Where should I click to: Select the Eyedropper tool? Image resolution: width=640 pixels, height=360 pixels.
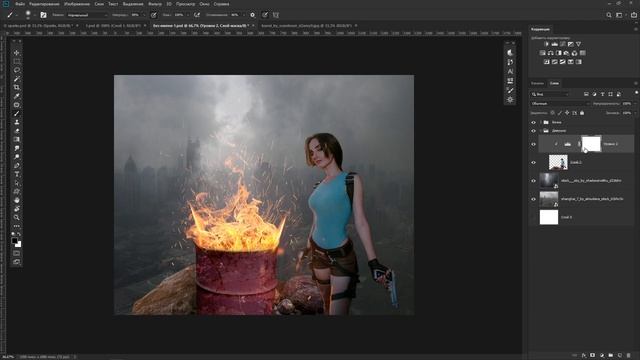coord(16,96)
